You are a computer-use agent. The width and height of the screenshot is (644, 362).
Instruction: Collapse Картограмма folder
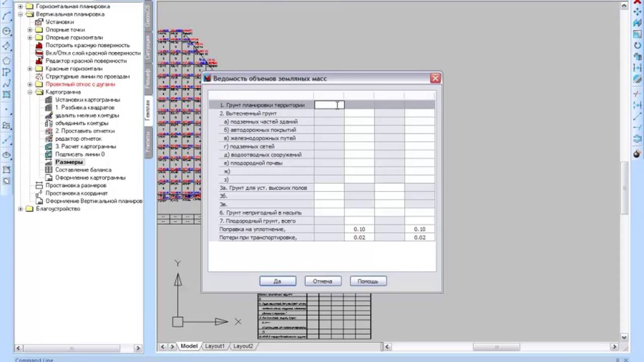tap(30, 92)
